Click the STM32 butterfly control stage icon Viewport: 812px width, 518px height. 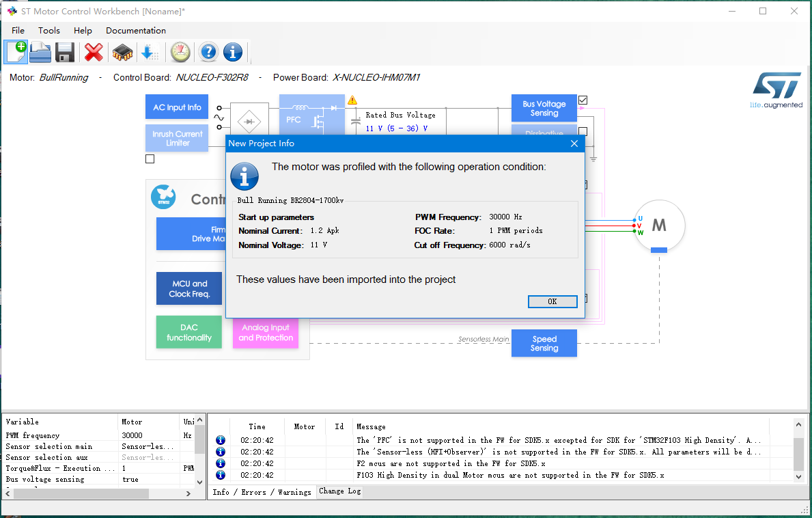163,197
